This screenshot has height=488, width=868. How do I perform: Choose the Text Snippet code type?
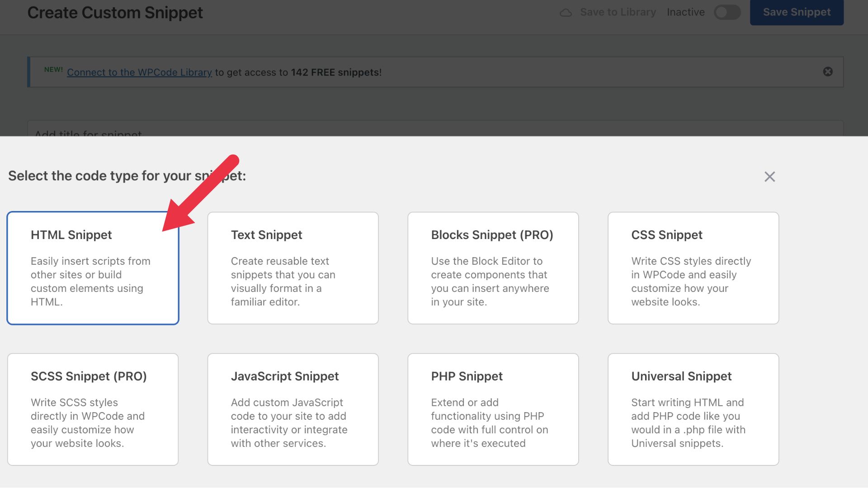(x=293, y=268)
